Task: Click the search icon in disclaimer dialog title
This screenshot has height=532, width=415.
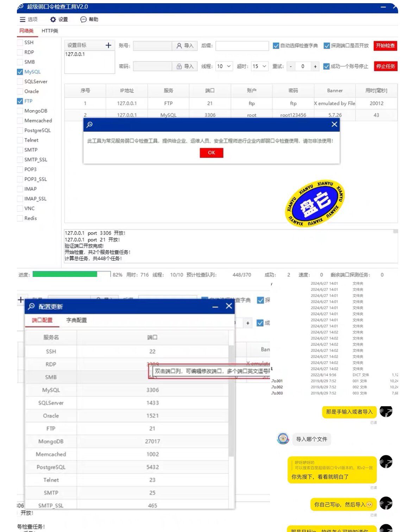Action: click(x=90, y=124)
